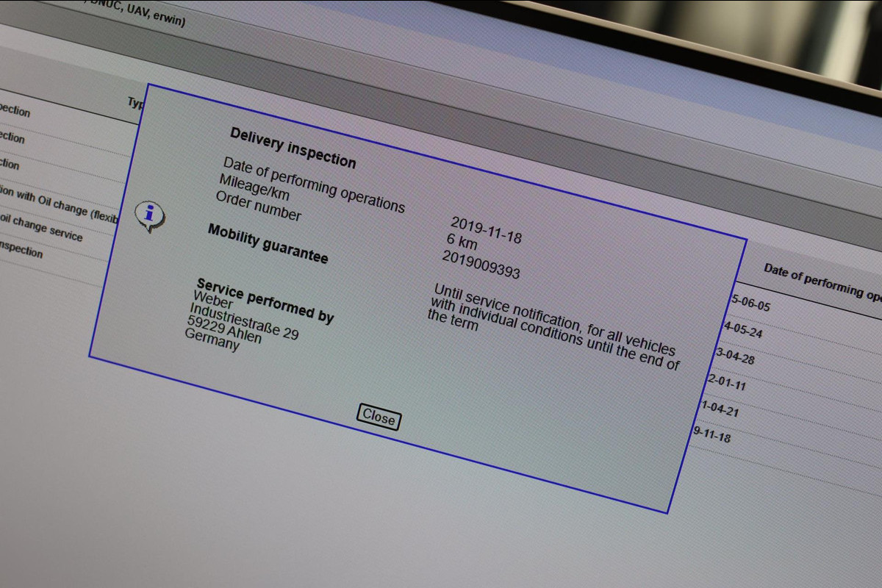Click the 'Industriestraße 29' address line
Screen dimensions: 882x588
pyautogui.click(x=243, y=322)
